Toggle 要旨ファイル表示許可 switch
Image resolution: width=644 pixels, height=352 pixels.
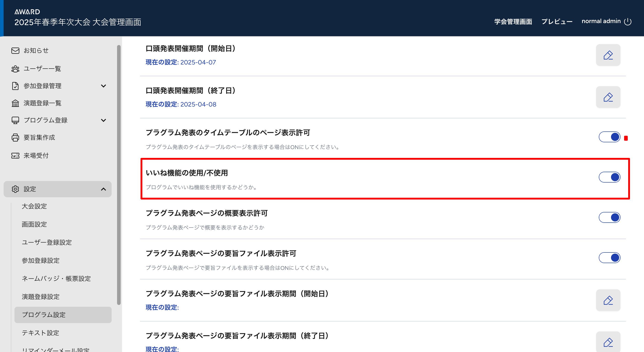coord(609,258)
